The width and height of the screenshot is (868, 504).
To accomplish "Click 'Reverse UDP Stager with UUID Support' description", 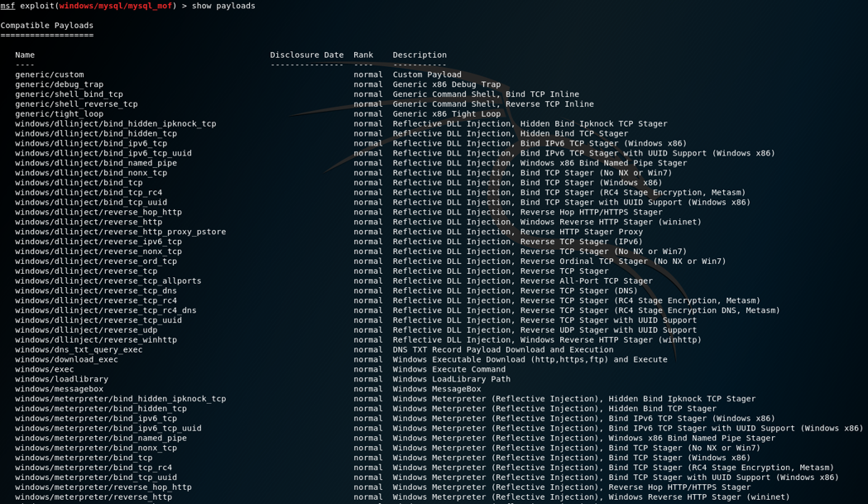I will pyautogui.click(x=608, y=331).
